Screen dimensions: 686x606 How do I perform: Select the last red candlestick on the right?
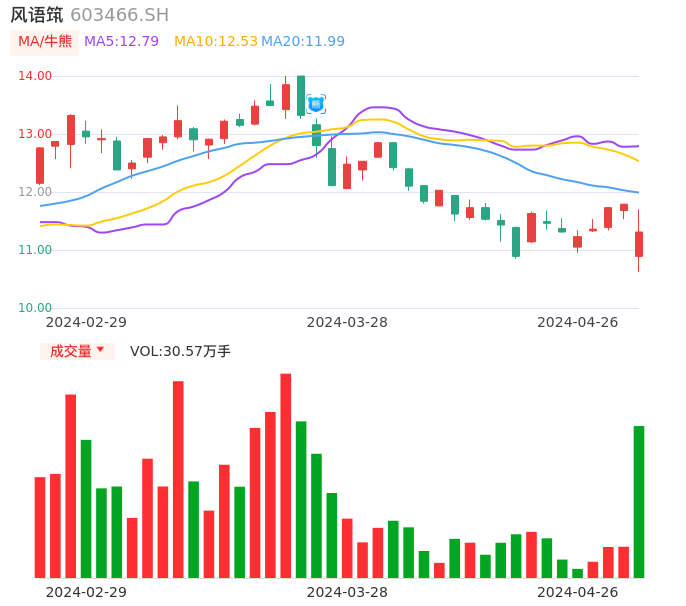point(638,244)
